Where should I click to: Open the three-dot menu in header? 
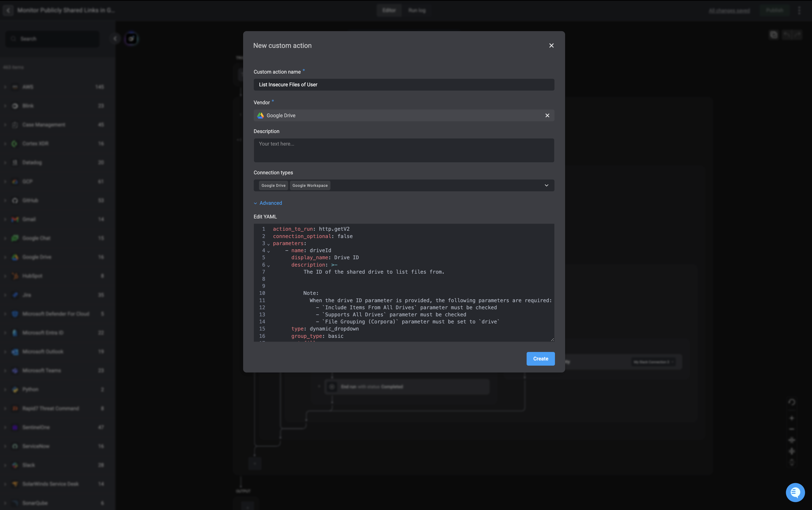(x=799, y=10)
